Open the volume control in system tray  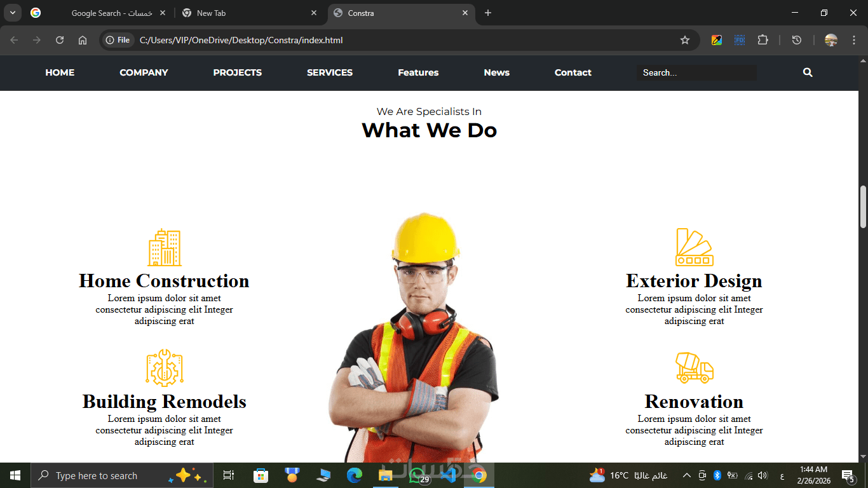click(x=763, y=475)
